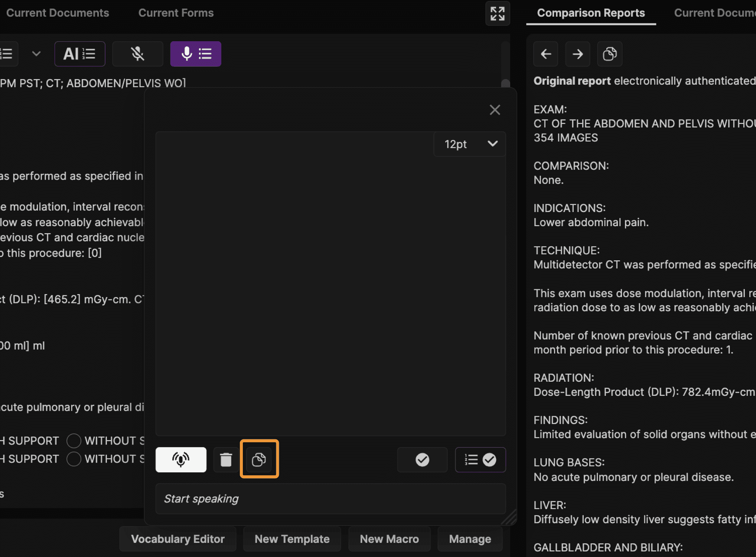
Task: Open the Comparison Reports tab
Action: [x=590, y=13]
